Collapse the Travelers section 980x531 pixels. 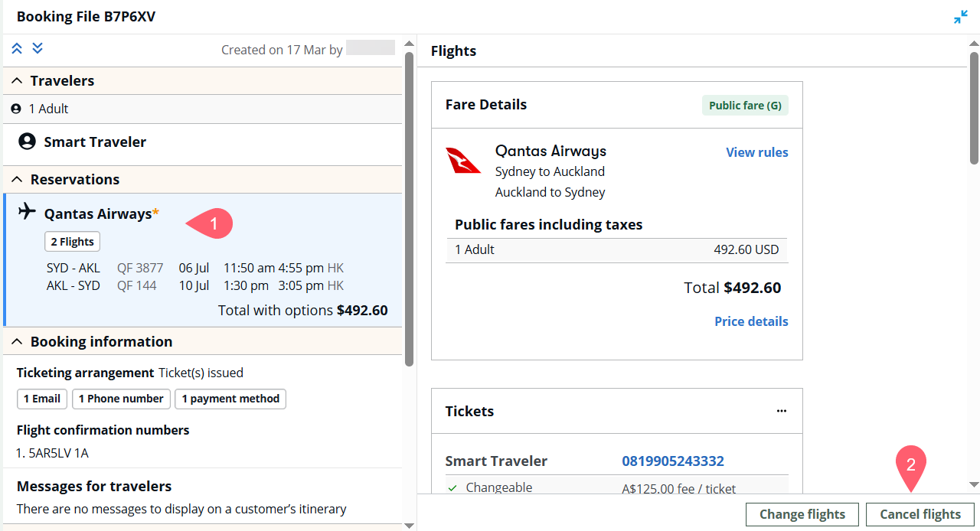pos(17,80)
